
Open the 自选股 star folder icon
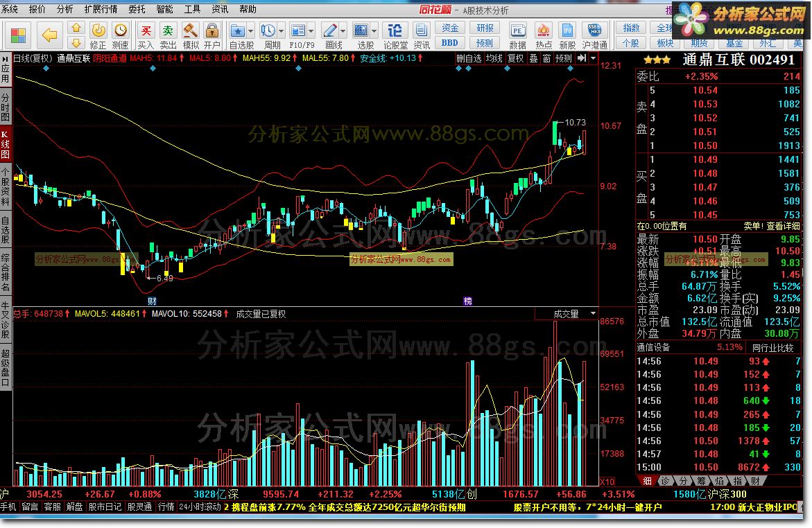point(237,30)
